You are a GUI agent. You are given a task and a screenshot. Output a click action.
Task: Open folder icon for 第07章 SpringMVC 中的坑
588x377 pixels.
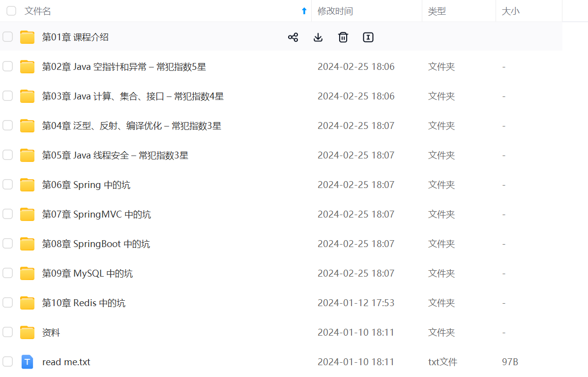[28, 215]
